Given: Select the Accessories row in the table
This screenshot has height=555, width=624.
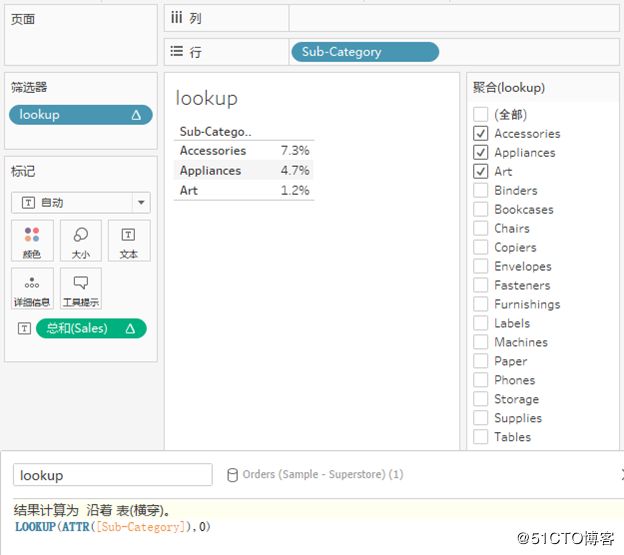Looking at the screenshot, I should (244, 150).
